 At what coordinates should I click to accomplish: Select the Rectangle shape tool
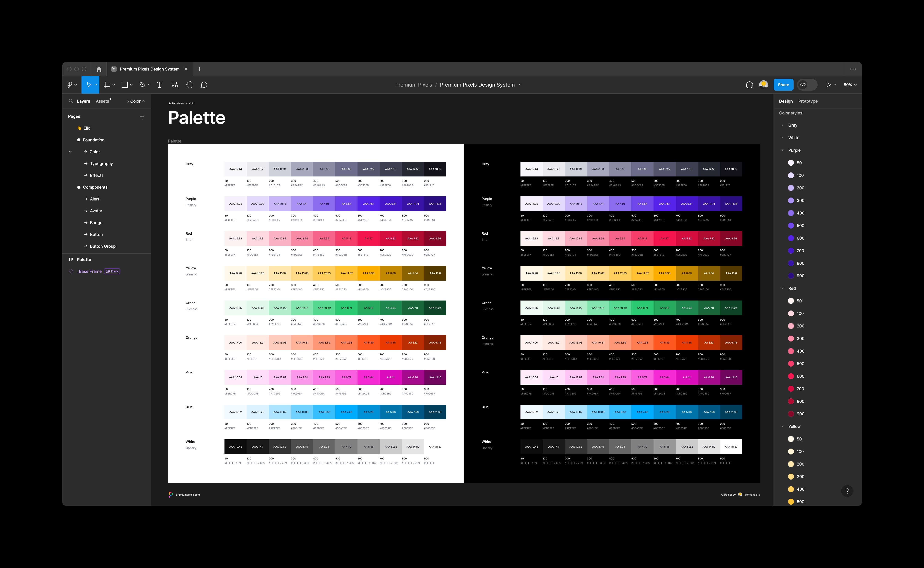[x=124, y=85]
